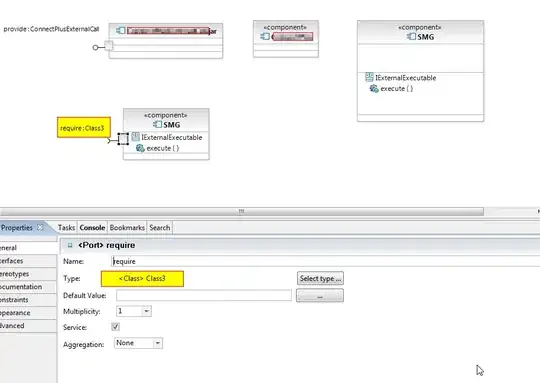Click the «component» stereotype label of the middle component

[285, 27]
